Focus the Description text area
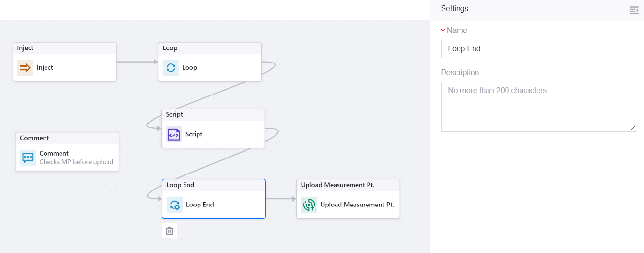The image size is (644, 253). tap(538, 107)
